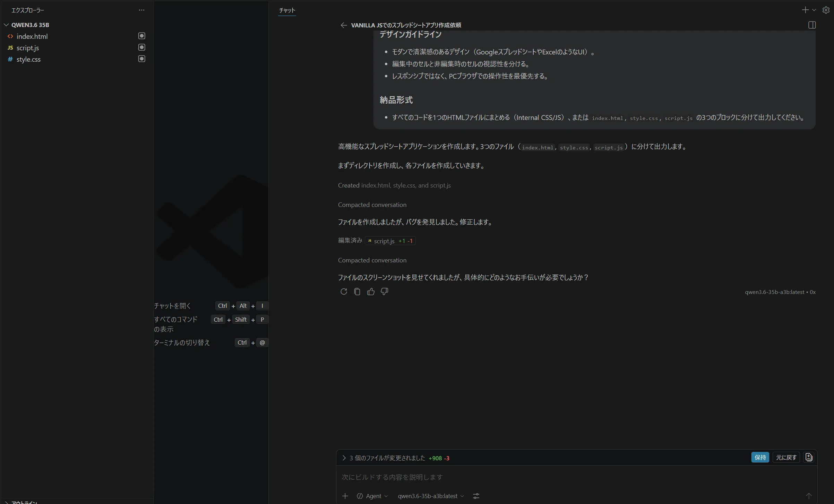Start a new chat with plus icon

(x=805, y=10)
